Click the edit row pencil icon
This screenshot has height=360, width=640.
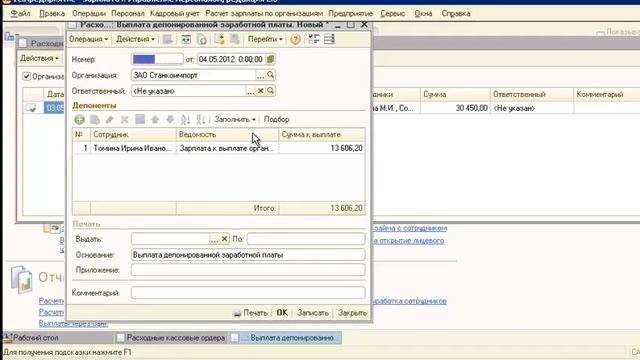click(x=109, y=120)
